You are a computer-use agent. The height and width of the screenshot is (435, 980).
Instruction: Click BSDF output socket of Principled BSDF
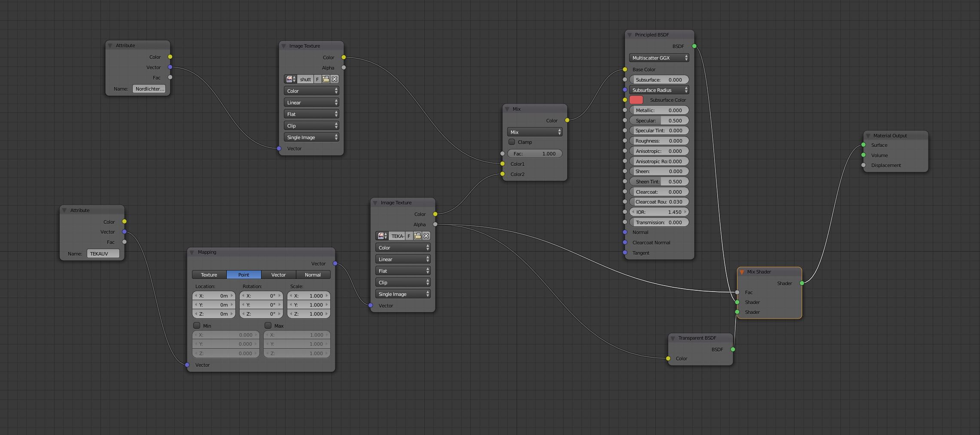[694, 46]
